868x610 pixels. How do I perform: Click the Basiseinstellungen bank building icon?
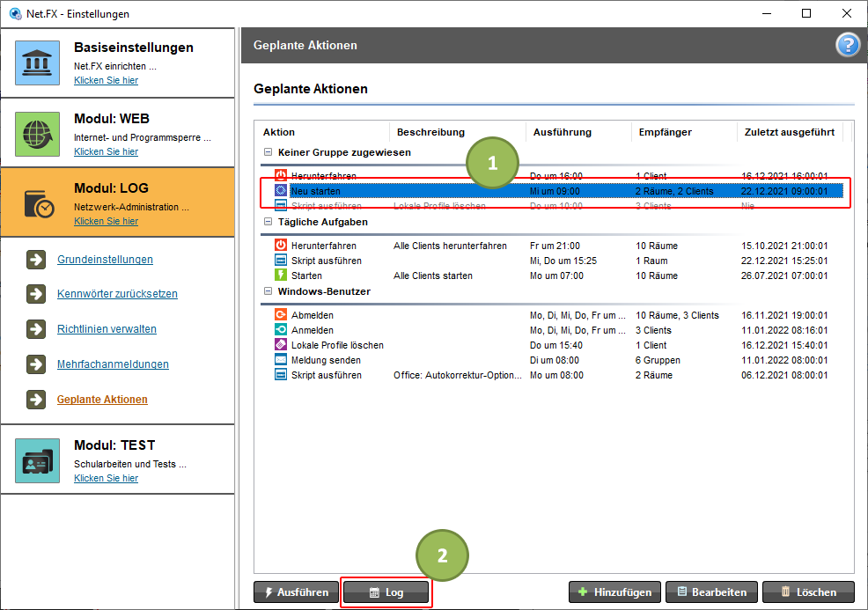(37, 62)
